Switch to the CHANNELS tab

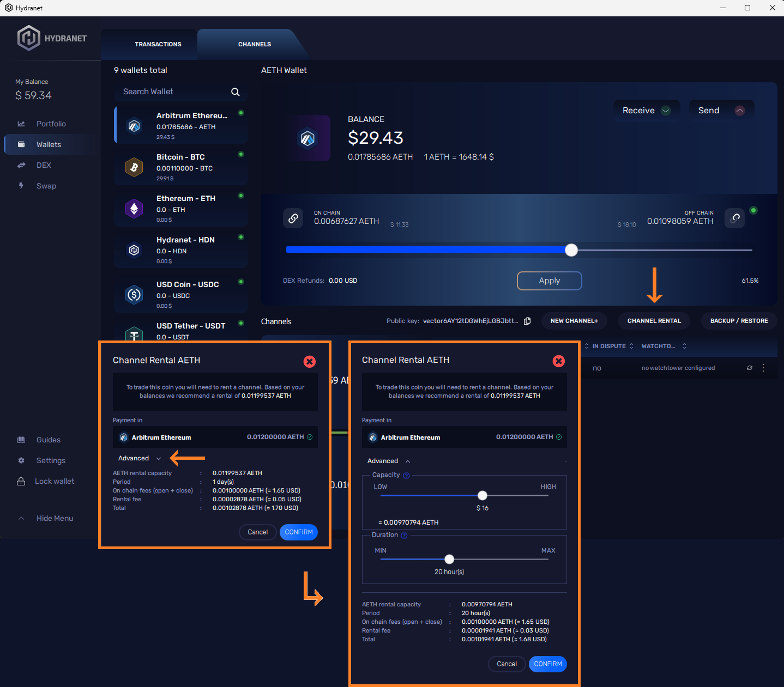click(x=255, y=44)
